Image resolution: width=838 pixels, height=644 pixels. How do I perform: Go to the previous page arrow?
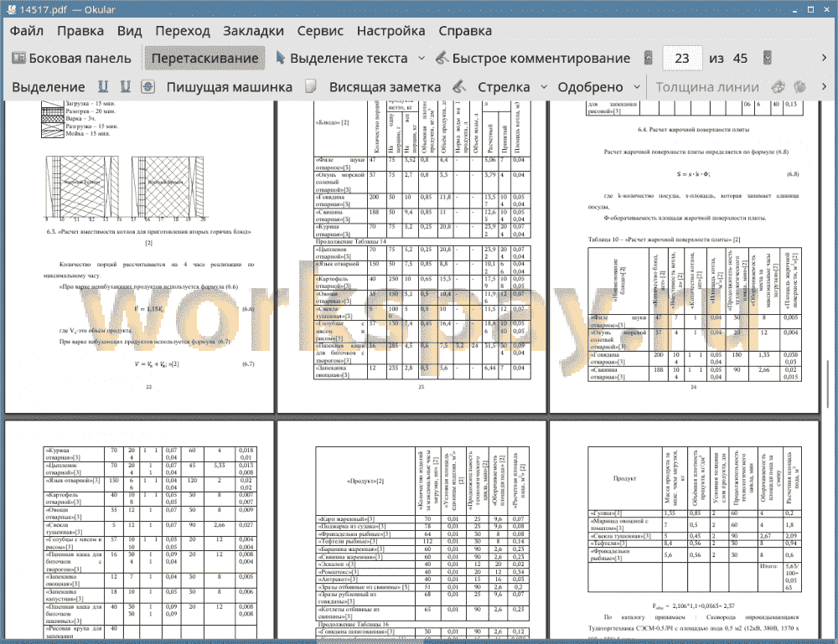click(649, 59)
